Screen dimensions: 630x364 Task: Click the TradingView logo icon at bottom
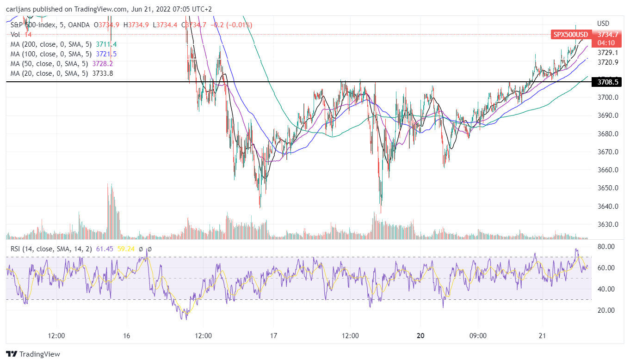pos(12,354)
